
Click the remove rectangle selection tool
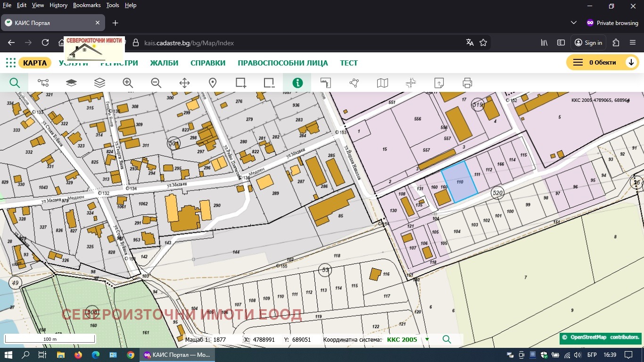(269, 83)
